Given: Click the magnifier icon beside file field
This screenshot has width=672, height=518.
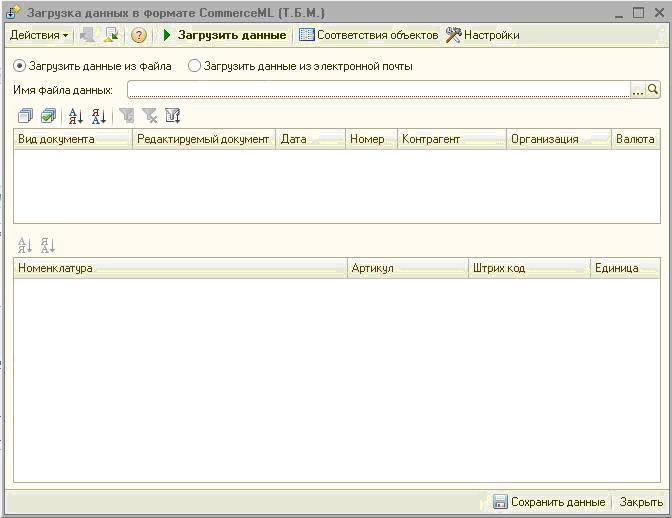Looking at the screenshot, I should 653,91.
